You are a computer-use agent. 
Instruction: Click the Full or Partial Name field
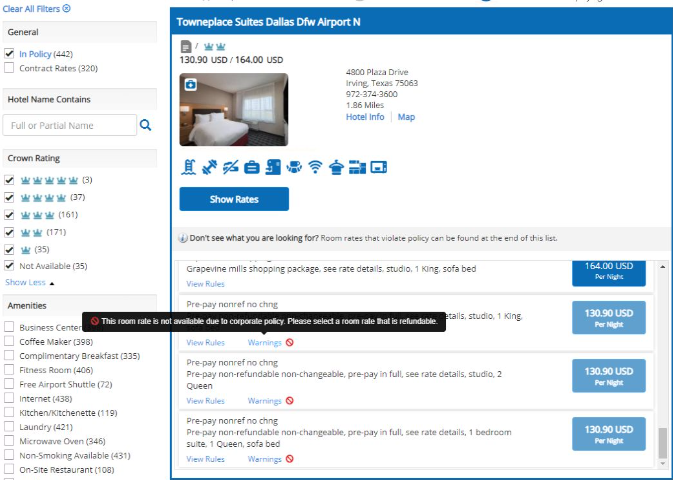pos(70,125)
